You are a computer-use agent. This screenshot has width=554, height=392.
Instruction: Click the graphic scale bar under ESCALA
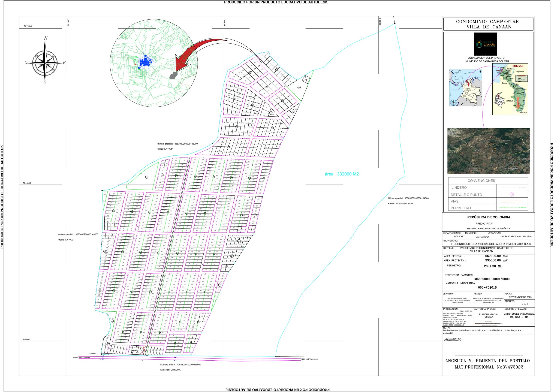coord(489,324)
